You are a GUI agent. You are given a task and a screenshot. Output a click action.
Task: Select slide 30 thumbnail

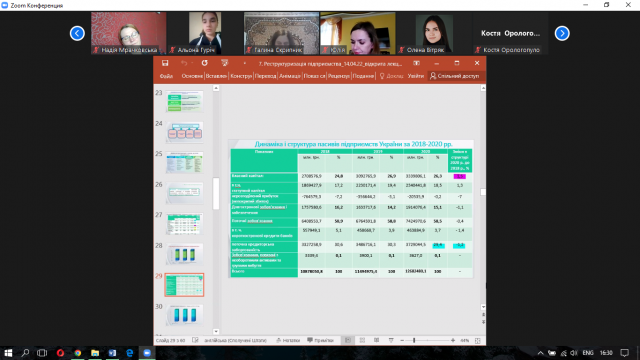(x=184, y=315)
